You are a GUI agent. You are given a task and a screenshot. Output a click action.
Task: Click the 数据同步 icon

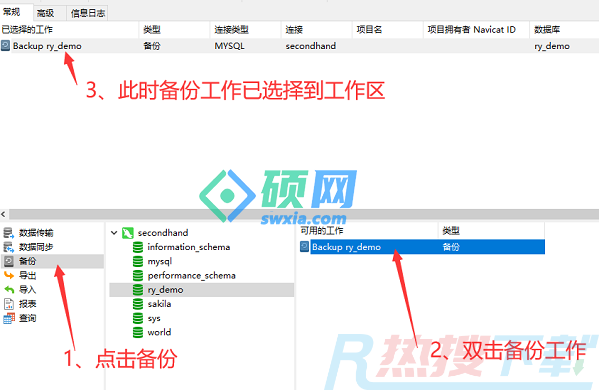pyautogui.click(x=8, y=247)
